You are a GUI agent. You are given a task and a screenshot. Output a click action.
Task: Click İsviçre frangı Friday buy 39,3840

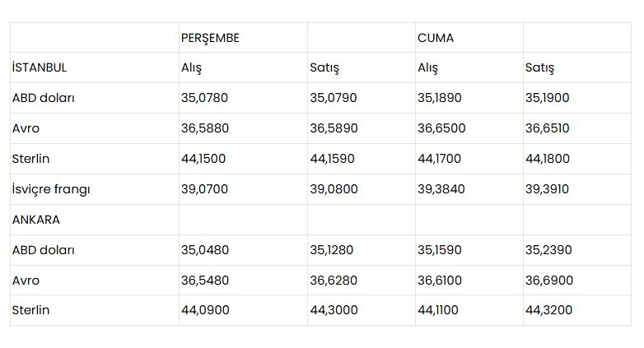441,188
